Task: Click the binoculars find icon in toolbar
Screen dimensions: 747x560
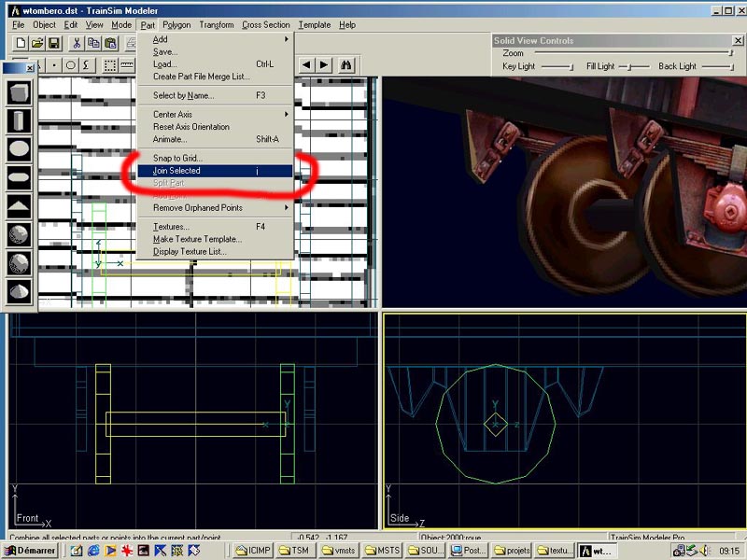Action: coord(346,64)
